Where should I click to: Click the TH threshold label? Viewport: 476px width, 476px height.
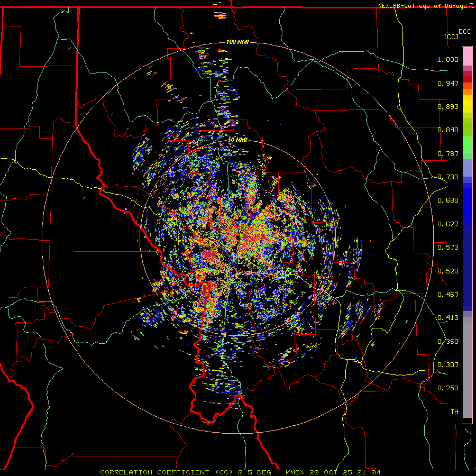point(454,412)
